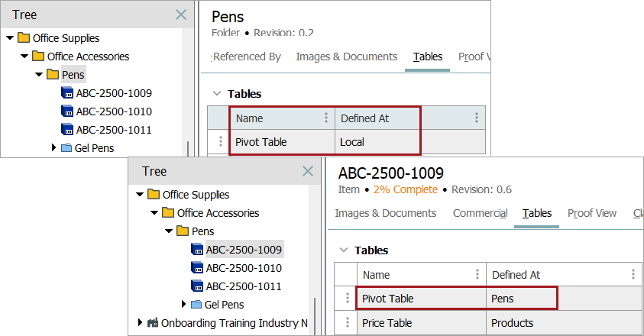644x336 pixels.
Task: Close the lower Tree panel
Action: (308, 171)
